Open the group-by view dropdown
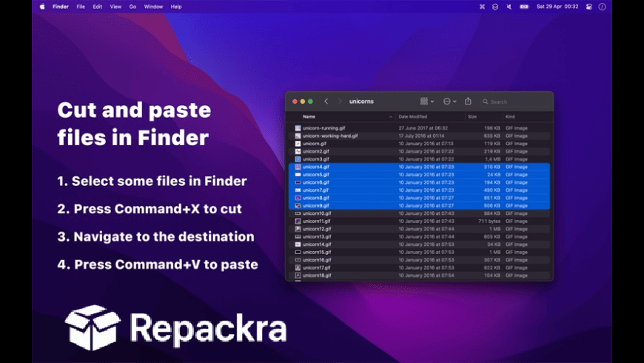 (427, 101)
